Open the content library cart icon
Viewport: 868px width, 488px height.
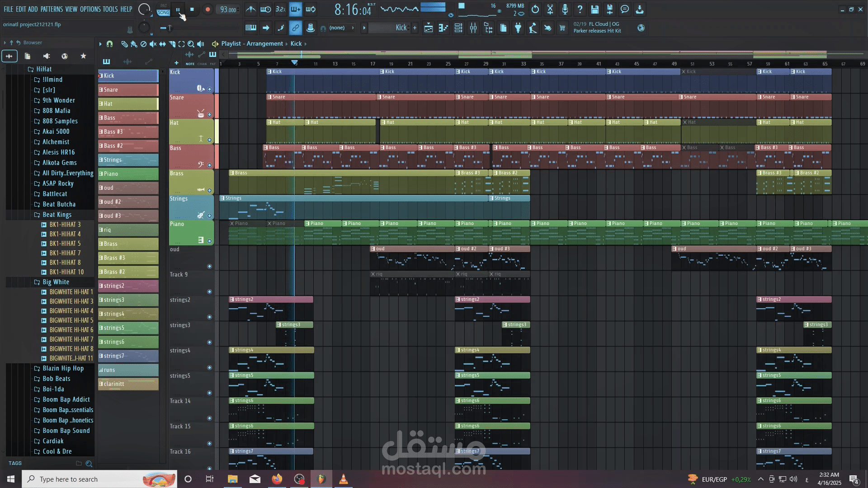[x=562, y=28]
